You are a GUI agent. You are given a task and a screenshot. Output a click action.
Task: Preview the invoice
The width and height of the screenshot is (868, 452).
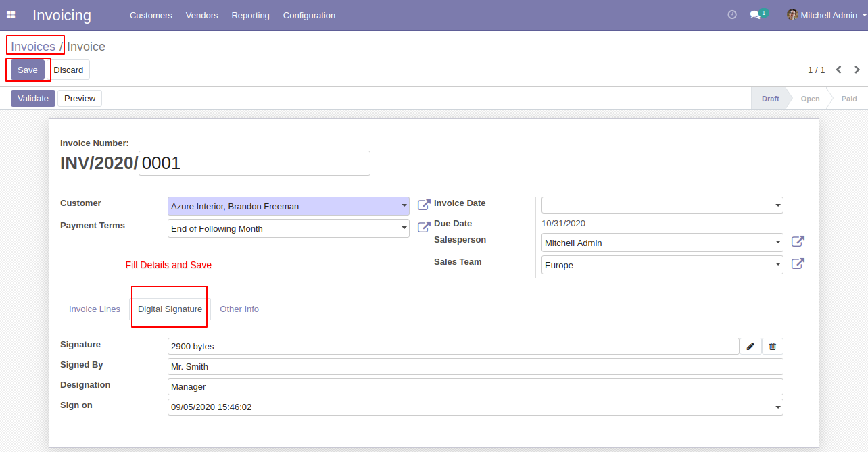coord(80,98)
